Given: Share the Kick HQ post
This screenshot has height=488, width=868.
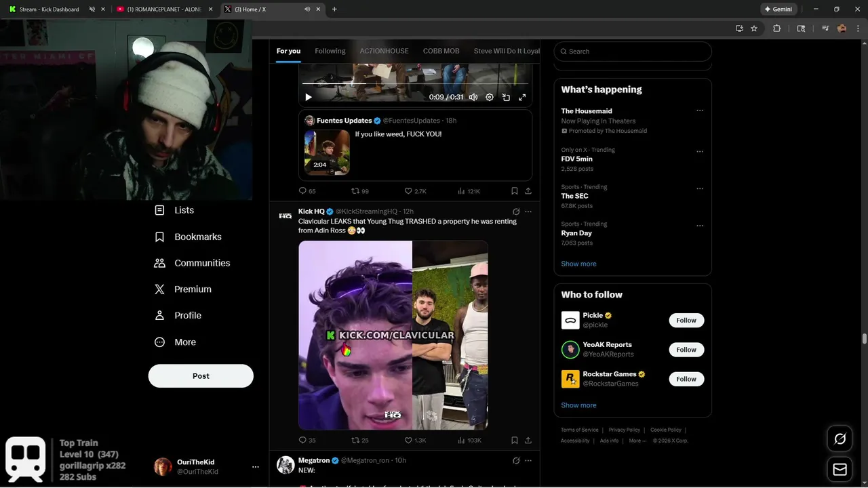Looking at the screenshot, I should [x=528, y=440].
